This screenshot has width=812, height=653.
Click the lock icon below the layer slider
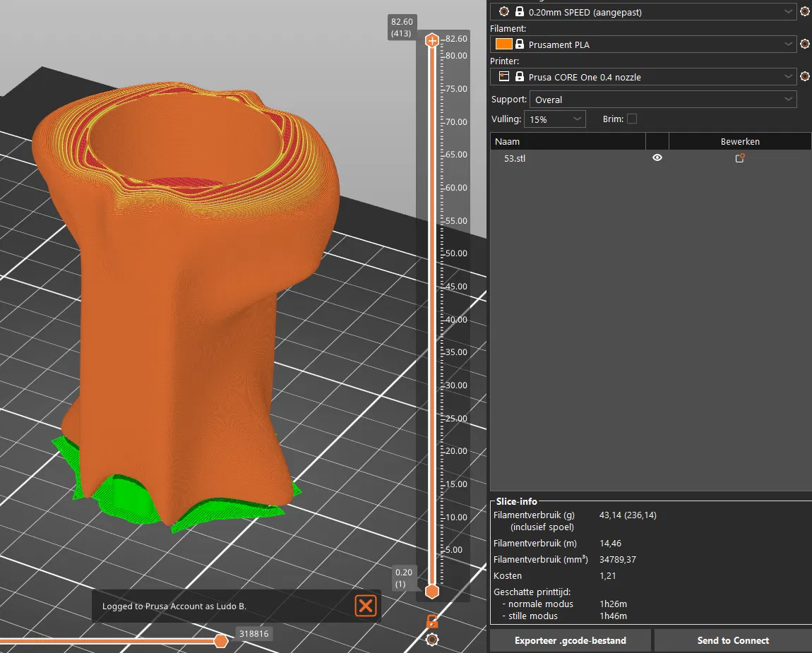tap(432, 621)
